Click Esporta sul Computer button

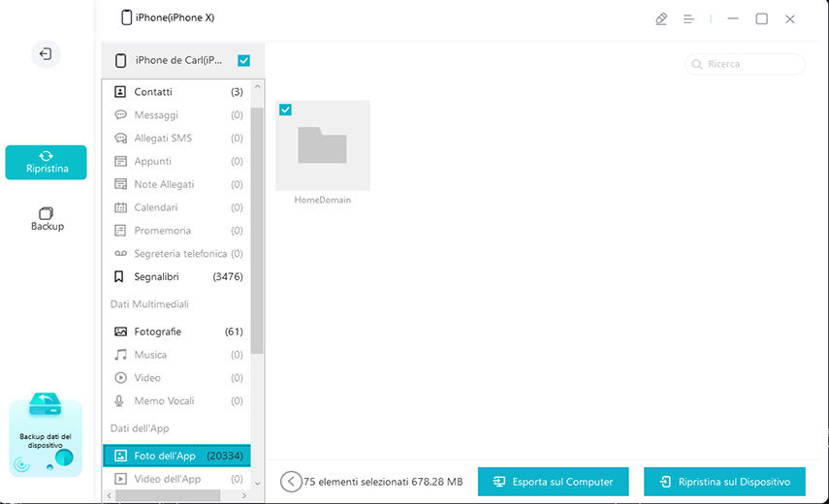(553, 482)
